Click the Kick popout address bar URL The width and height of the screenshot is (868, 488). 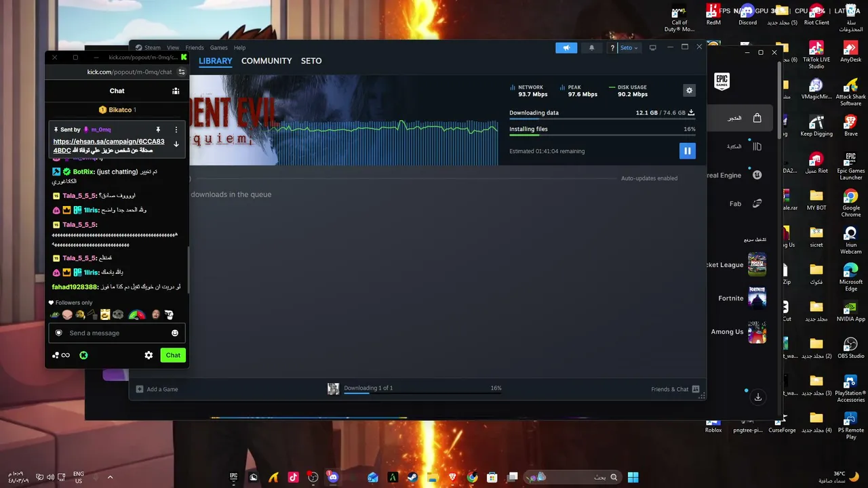coord(130,72)
